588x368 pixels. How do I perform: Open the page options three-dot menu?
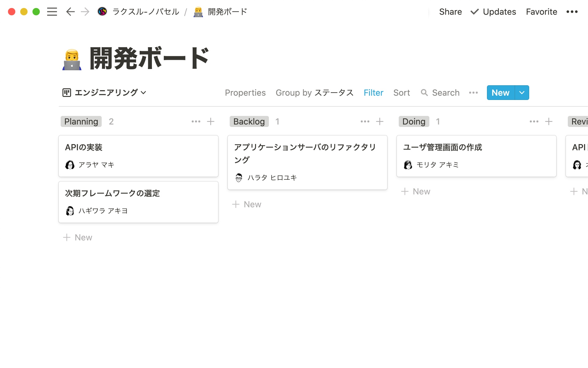coord(572,12)
